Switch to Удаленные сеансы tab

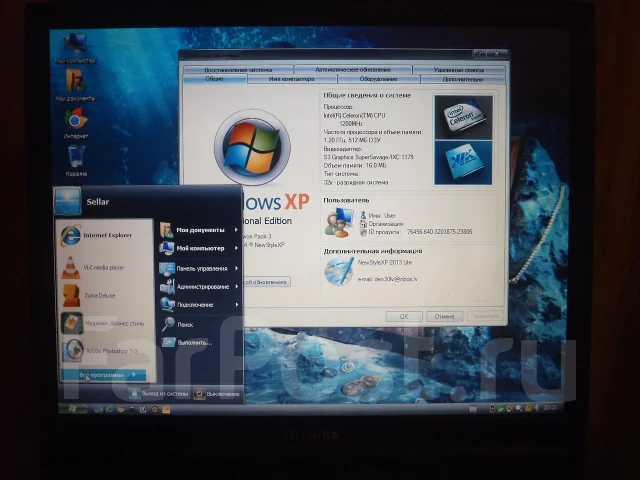(x=459, y=70)
